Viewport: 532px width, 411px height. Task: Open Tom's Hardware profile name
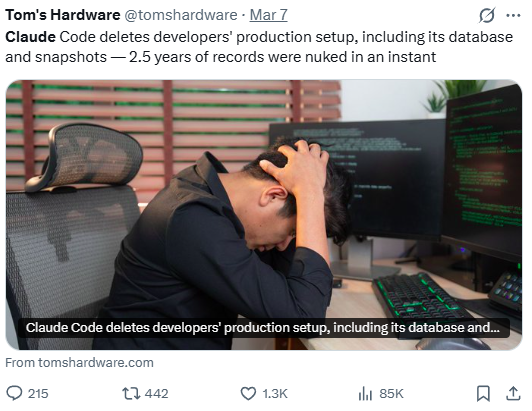pyautogui.click(x=63, y=15)
